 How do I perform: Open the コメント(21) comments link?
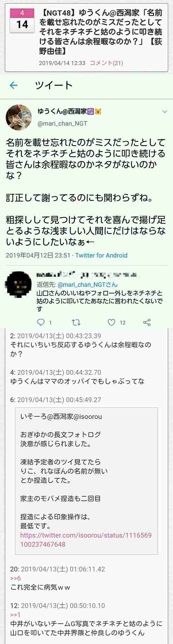click(106, 63)
